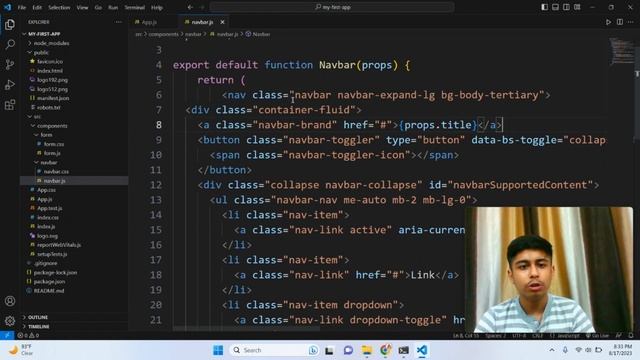Click the editor horizontal scrollbar

click(x=247, y=329)
